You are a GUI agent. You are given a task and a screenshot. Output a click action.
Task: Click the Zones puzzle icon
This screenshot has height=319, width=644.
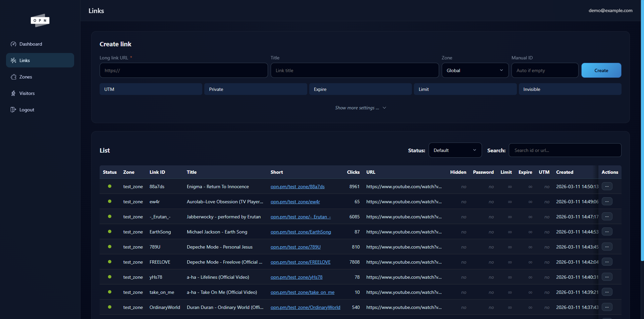click(13, 77)
